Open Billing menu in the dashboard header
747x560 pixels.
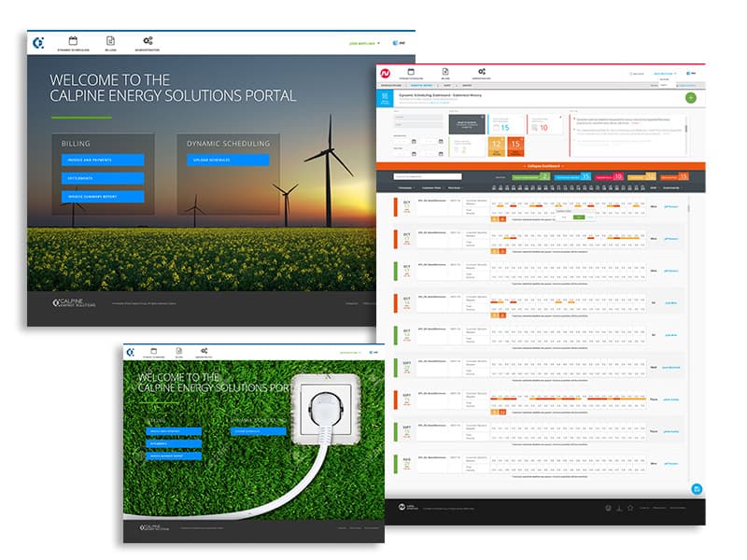(445, 73)
